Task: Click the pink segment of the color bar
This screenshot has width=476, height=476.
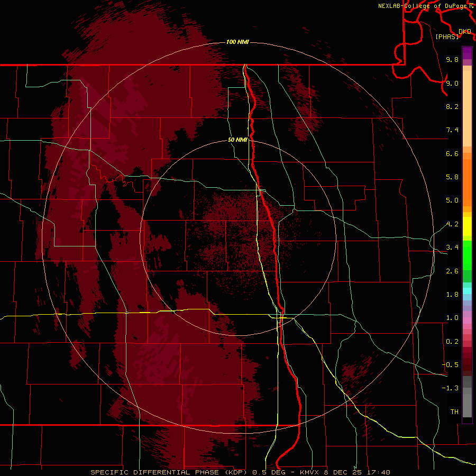Action: coord(467,321)
